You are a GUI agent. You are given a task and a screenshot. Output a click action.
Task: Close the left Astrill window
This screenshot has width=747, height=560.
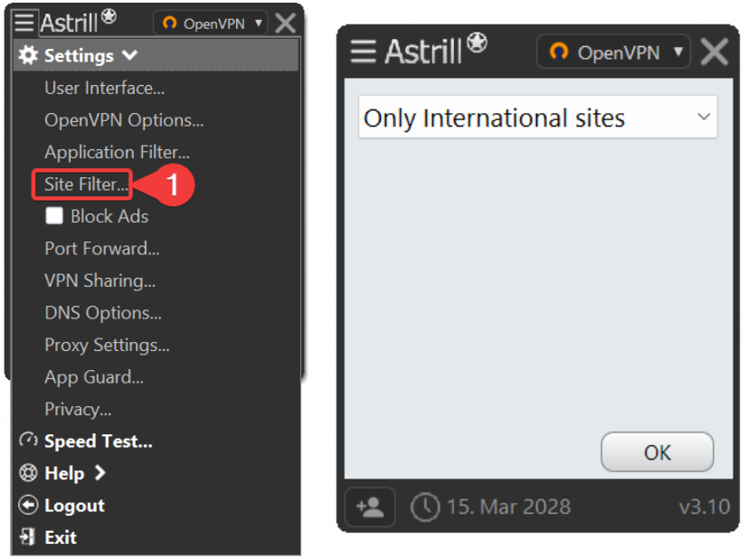[x=286, y=23]
